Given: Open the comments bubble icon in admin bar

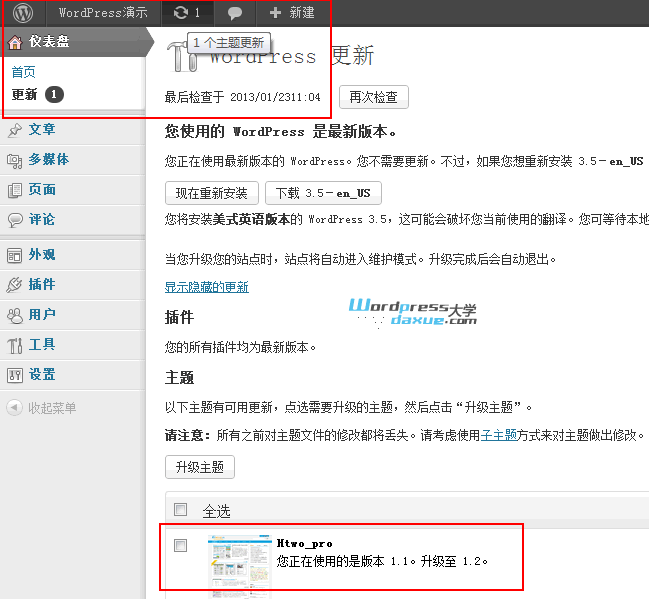Looking at the screenshot, I should point(235,13).
